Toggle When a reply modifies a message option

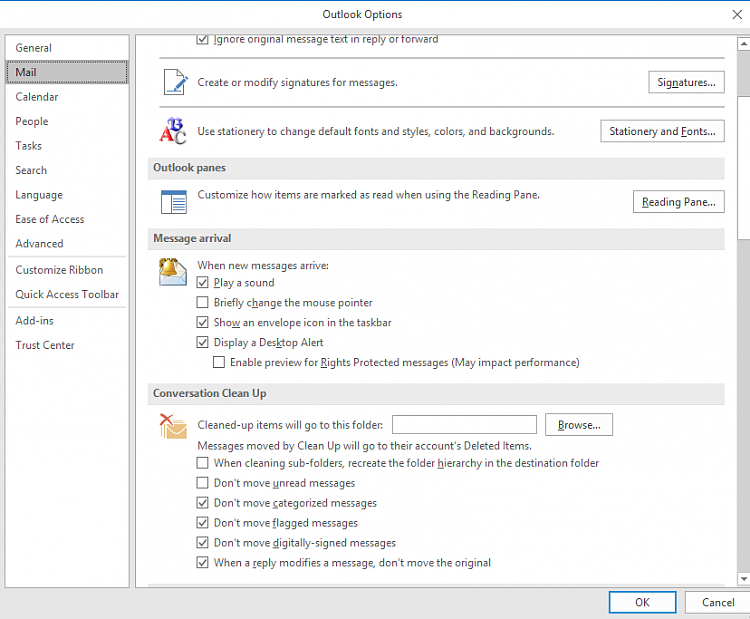[x=202, y=563]
